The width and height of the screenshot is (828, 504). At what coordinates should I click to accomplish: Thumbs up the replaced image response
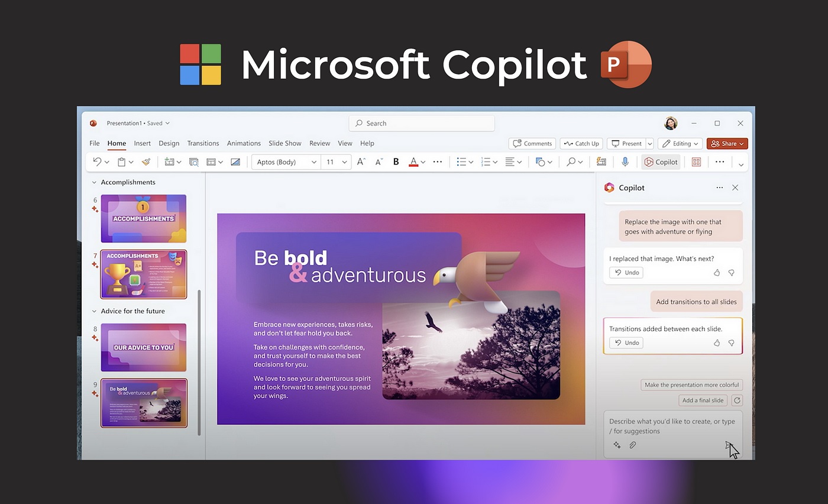(x=717, y=273)
